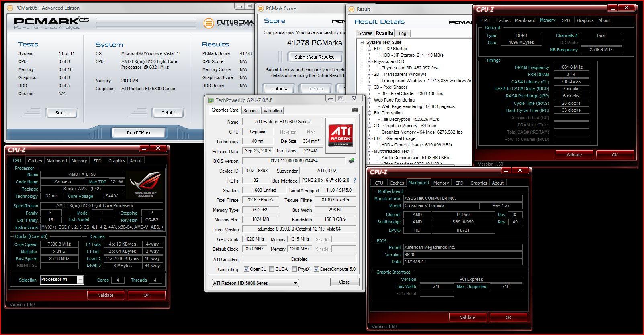This screenshot has height=335, width=644.
Task: Click the orange icon in Result window title bar
Action: (x=351, y=9)
